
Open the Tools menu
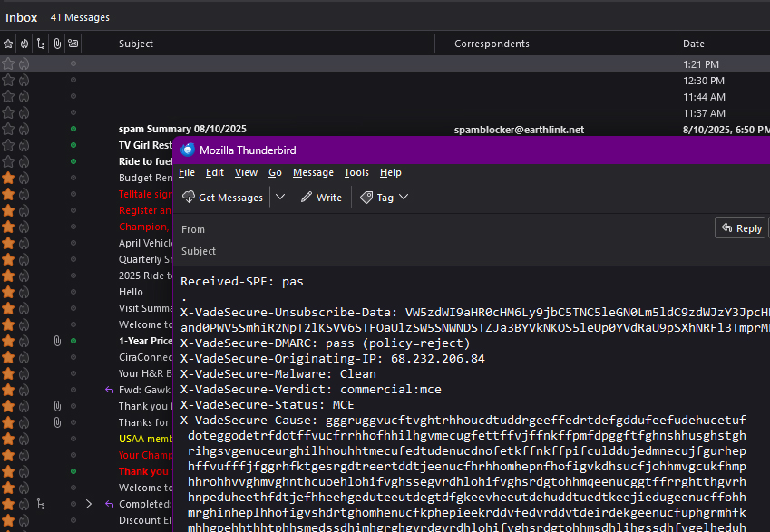(x=356, y=173)
